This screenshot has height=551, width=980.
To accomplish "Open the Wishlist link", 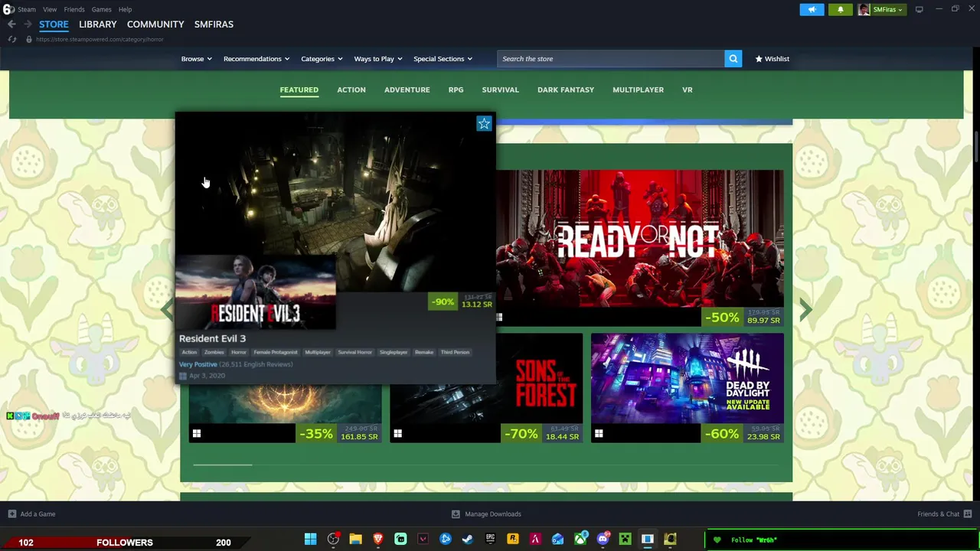I will tap(773, 59).
